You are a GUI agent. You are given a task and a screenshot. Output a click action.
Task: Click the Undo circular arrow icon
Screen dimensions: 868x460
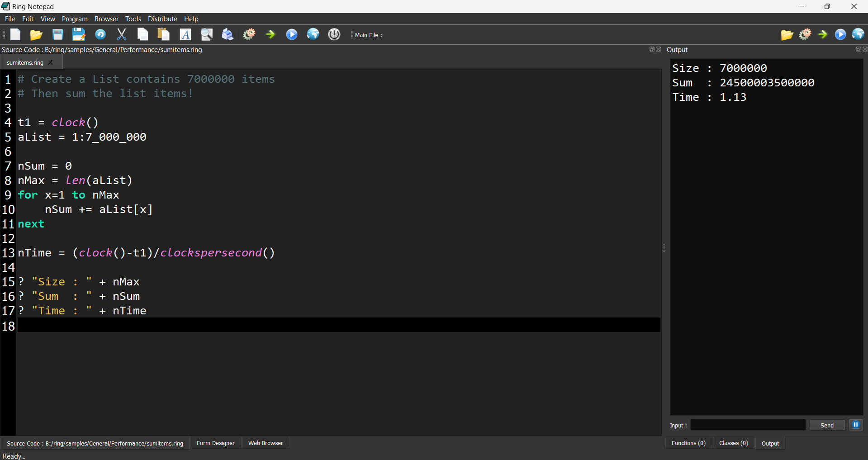pos(100,34)
